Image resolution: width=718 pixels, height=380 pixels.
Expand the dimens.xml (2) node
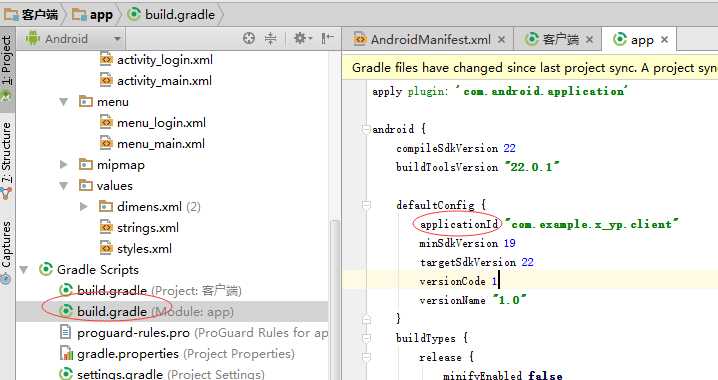pyautogui.click(x=84, y=207)
